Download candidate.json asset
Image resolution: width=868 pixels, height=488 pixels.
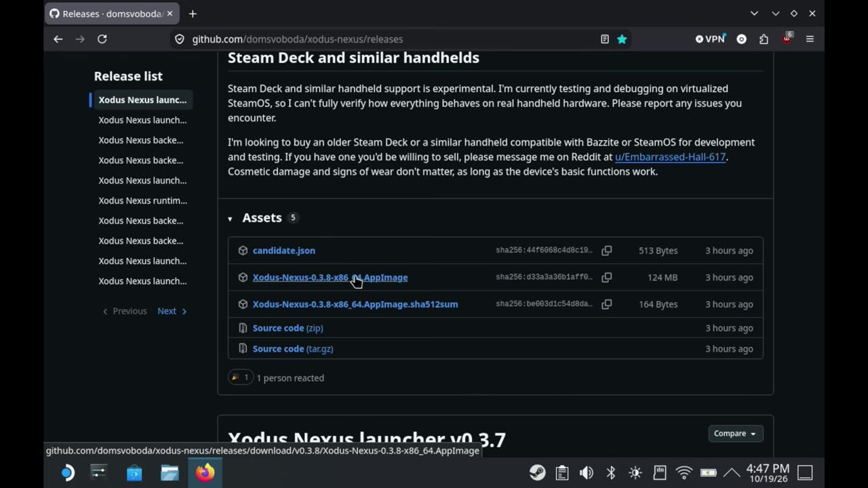click(284, 251)
